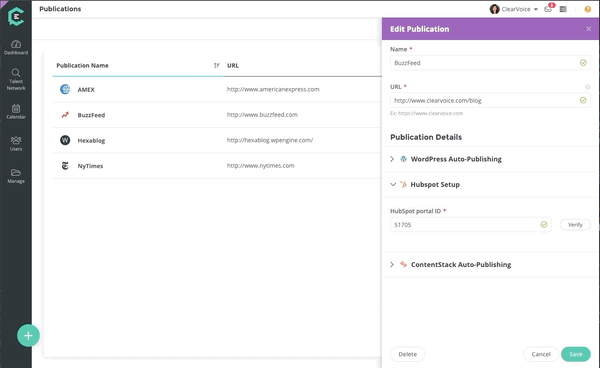
Task: Click the list view icon in header
Action: pyautogui.click(x=563, y=9)
